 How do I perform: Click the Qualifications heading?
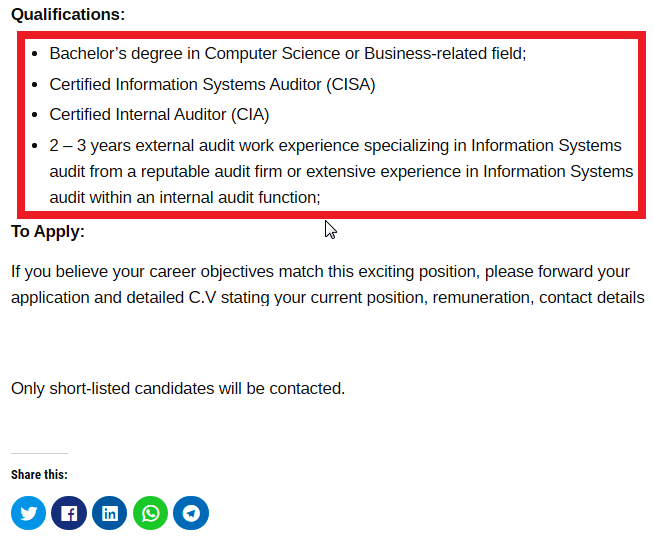68,15
